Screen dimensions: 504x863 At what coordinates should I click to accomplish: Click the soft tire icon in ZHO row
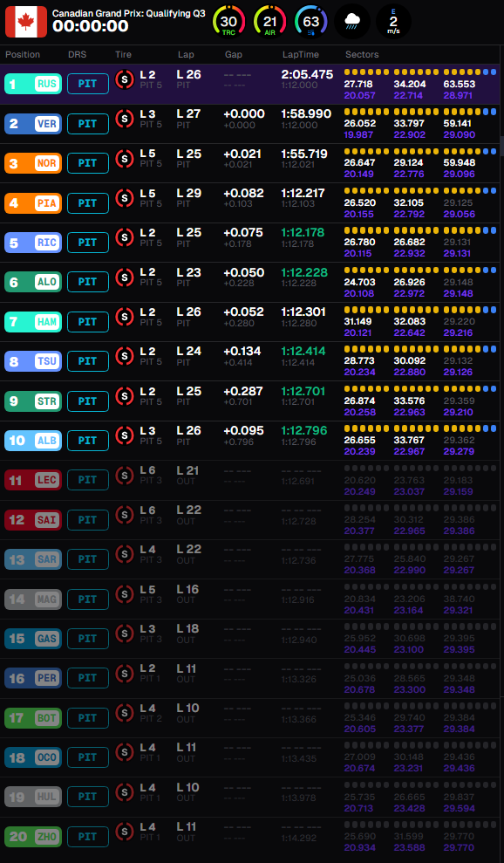pyautogui.click(x=125, y=832)
